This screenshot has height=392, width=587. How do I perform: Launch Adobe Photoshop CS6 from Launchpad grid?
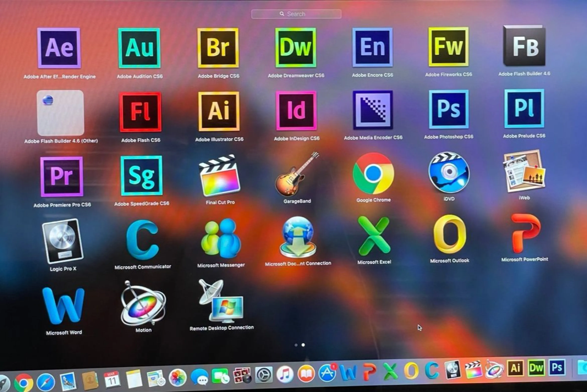pyautogui.click(x=449, y=109)
